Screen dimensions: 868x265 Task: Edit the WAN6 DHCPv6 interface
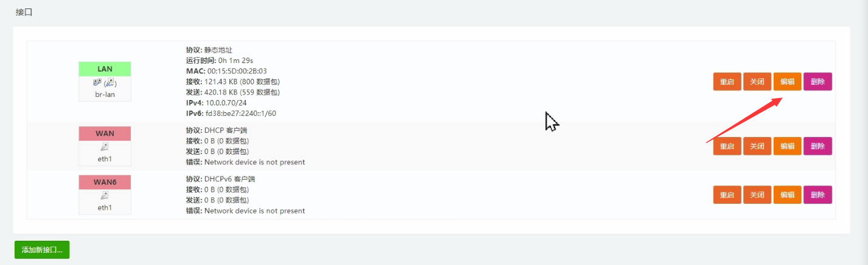point(787,195)
